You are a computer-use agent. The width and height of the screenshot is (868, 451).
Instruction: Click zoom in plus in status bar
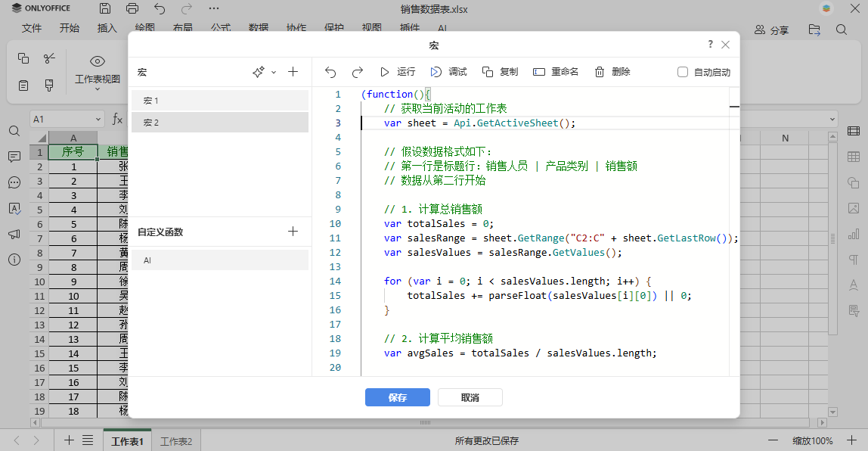[x=851, y=440]
